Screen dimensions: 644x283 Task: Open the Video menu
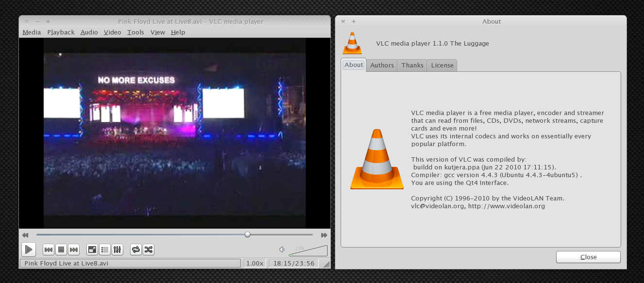pyautogui.click(x=113, y=32)
